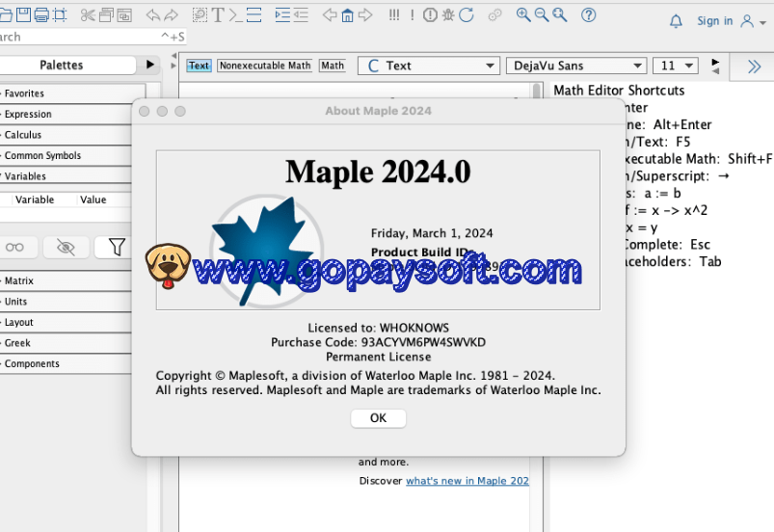Indent the section with the indent icon
The image size is (774, 532).
282,15
